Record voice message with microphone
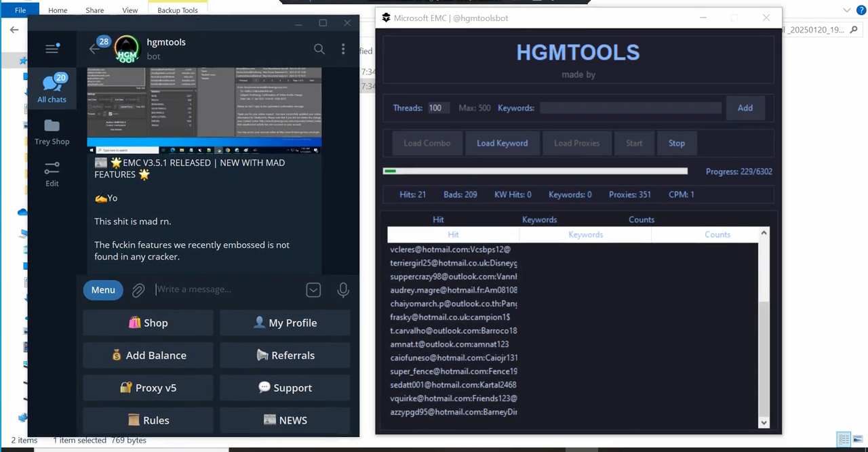This screenshot has width=868, height=452. 343,290
